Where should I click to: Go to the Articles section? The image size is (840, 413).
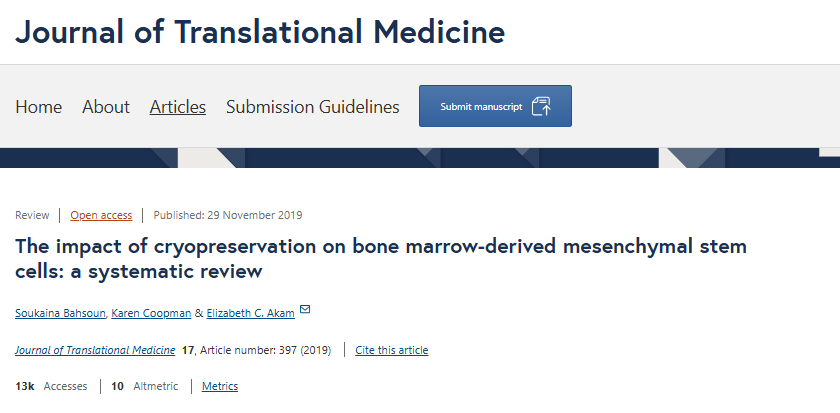(178, 107)
